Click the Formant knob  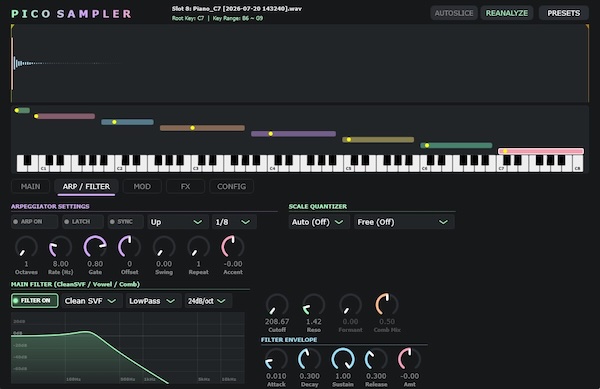(x=350, y=305)
